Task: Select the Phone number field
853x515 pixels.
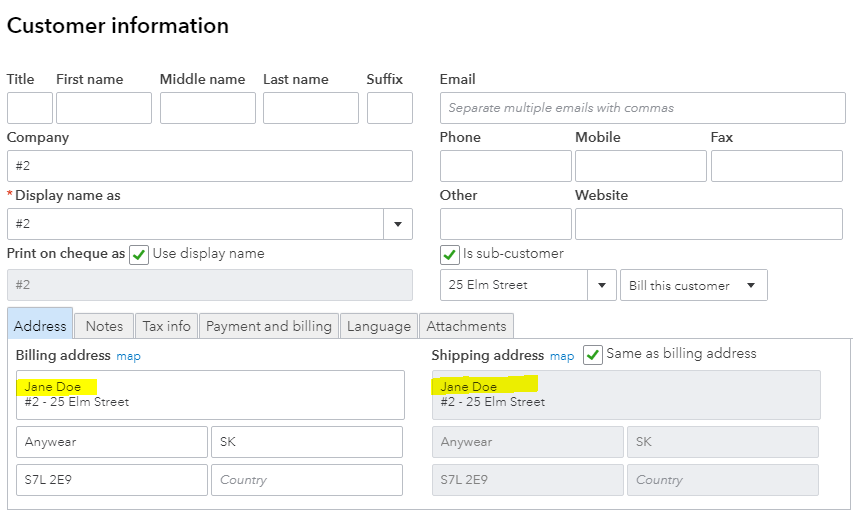Action: pyautogui.click(x=505, y=166)
